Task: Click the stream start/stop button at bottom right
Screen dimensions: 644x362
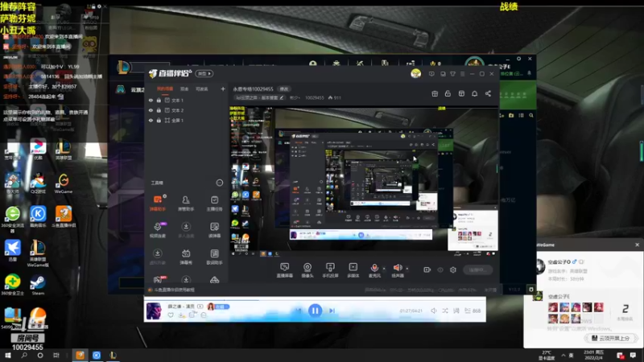Action: coord(477,269)
